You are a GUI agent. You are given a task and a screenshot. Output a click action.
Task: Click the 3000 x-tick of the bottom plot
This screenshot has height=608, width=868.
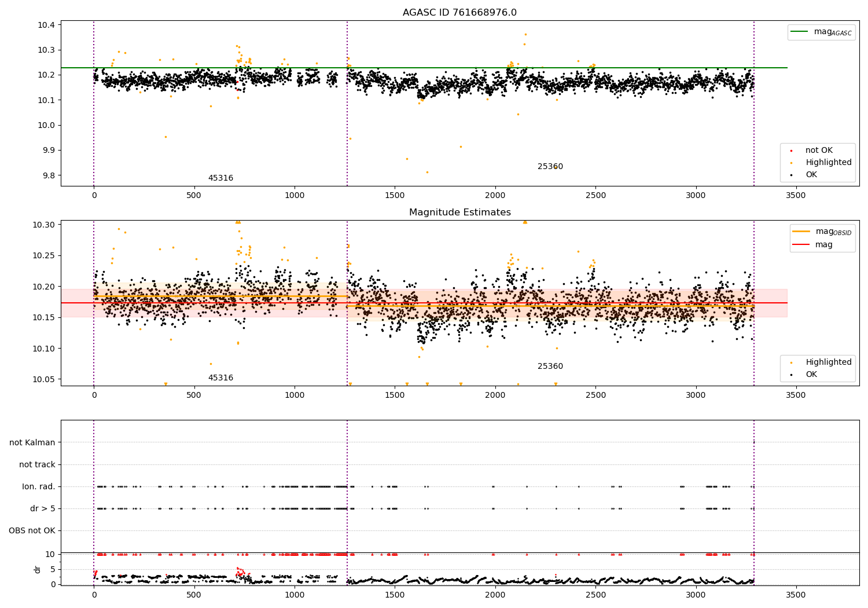click(x=696, y=595)
